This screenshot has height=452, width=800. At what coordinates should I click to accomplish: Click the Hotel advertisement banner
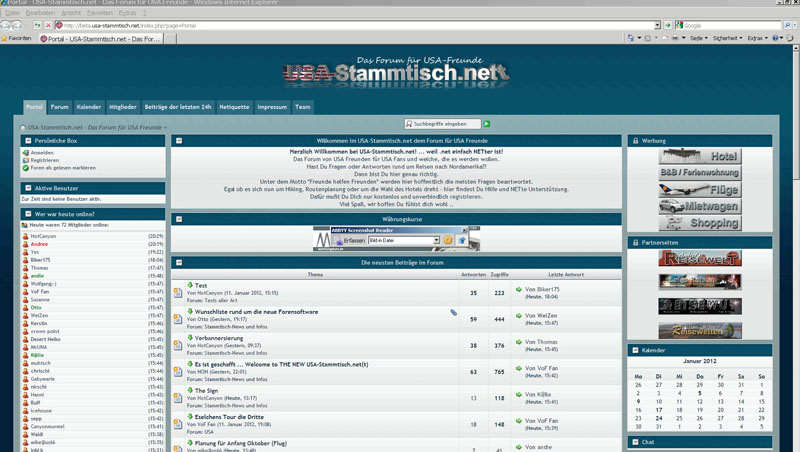click(700, 157)
